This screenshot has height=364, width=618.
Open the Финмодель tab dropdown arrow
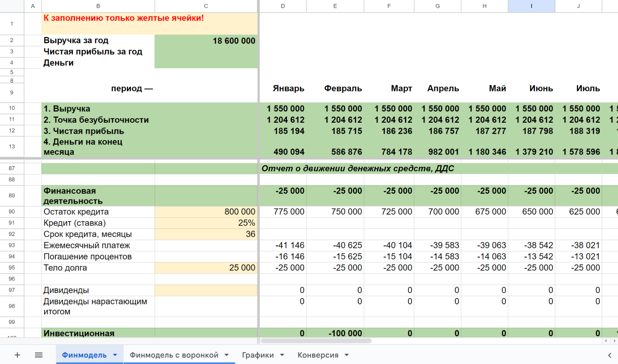coord(115,355)
